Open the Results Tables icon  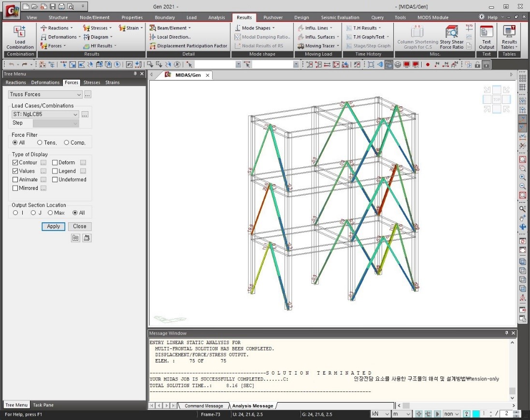coord(509,33)
